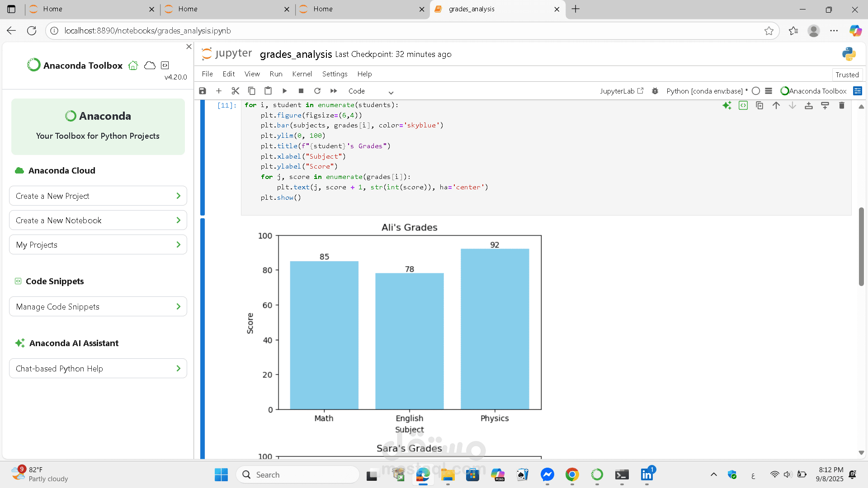Open Chrome from the taskbar
This screenshot has height=488, width=868.
572,474
